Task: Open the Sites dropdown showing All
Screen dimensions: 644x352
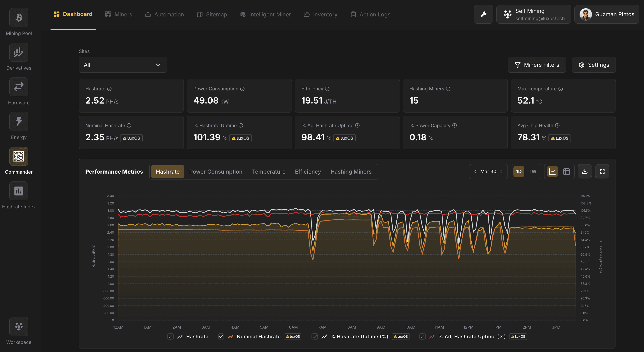Action: tap(122, 65)
